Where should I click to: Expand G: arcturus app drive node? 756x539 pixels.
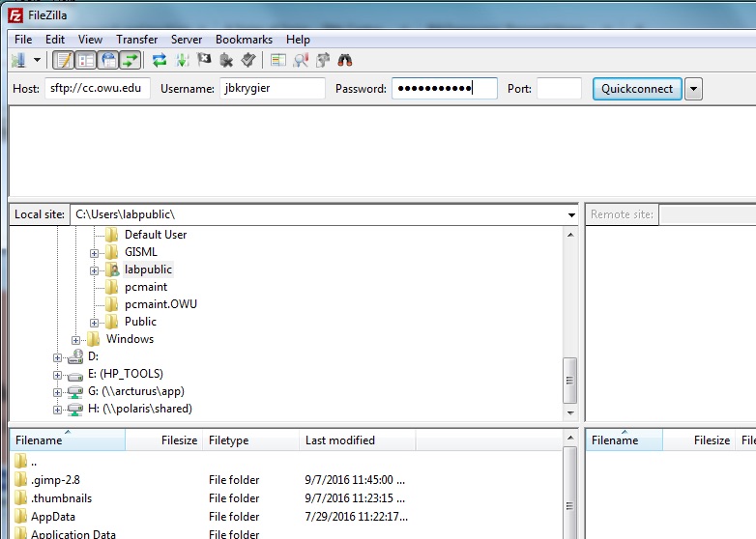tap(57, 392)
